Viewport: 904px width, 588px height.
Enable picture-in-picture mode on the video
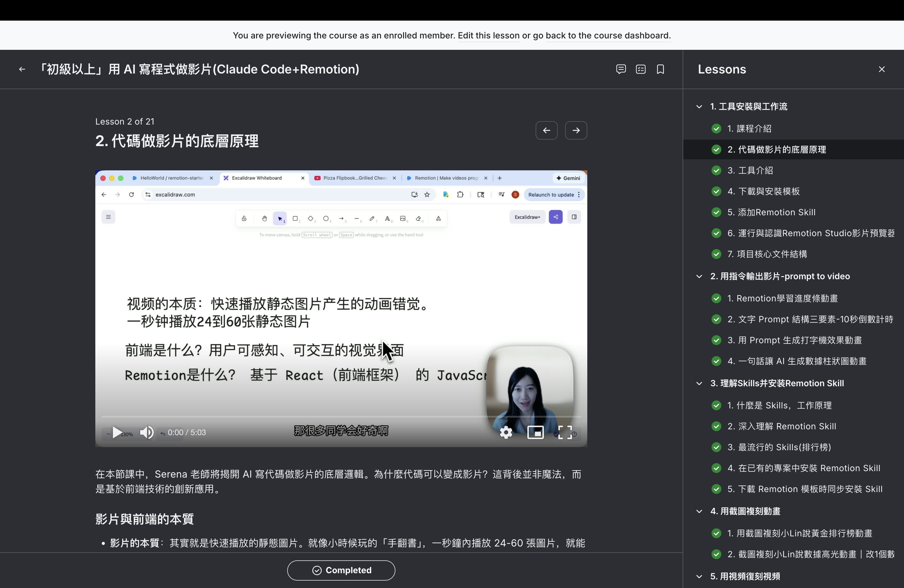[x=535, y=432]
